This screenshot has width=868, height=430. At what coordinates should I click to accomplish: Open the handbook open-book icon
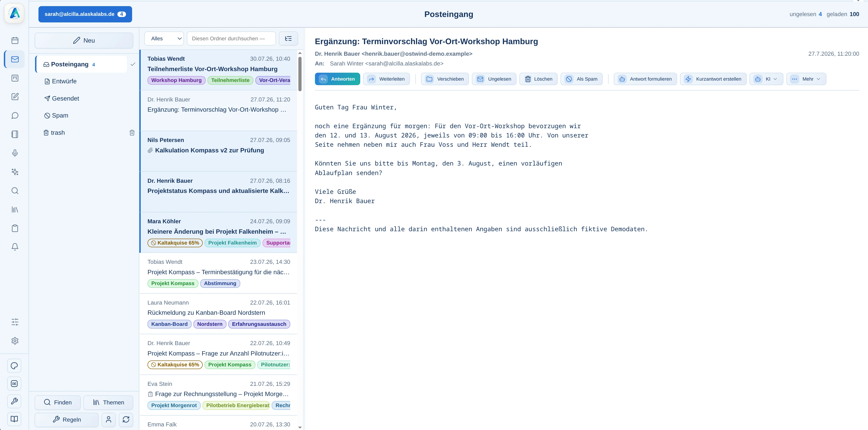pos(14,419)
